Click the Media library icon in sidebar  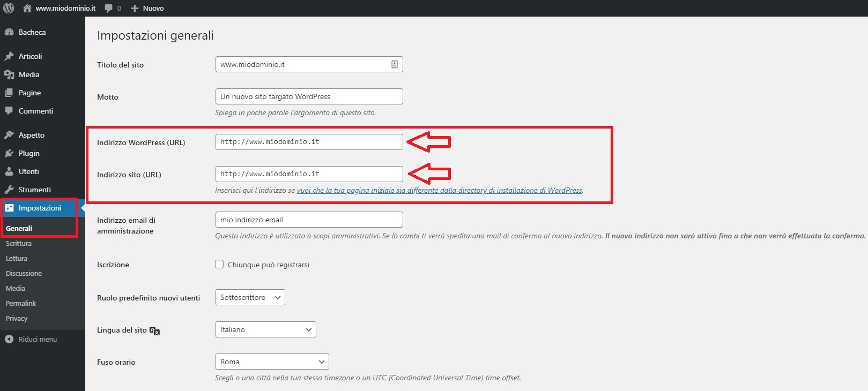click(9, 74)
